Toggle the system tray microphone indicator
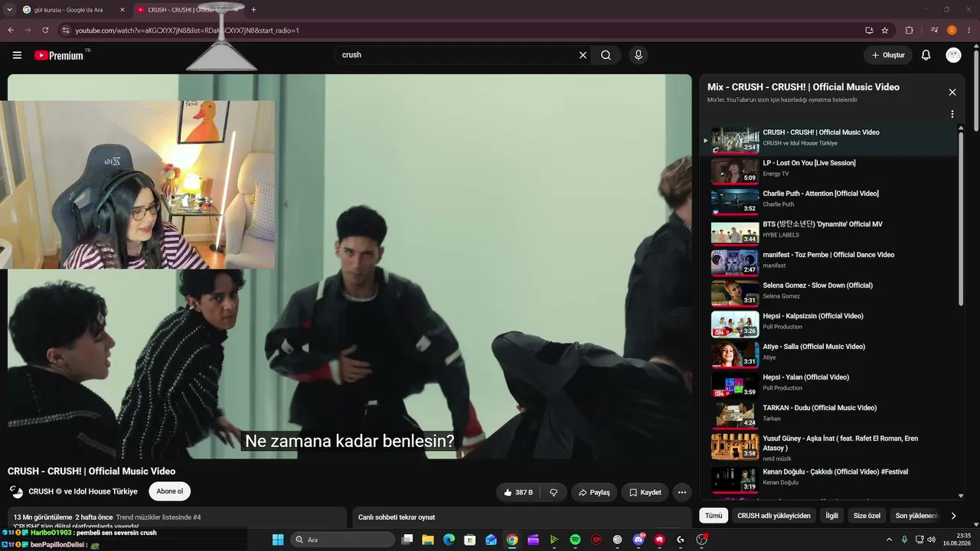Viewport: 980px width, 551px height. [904, 540]
